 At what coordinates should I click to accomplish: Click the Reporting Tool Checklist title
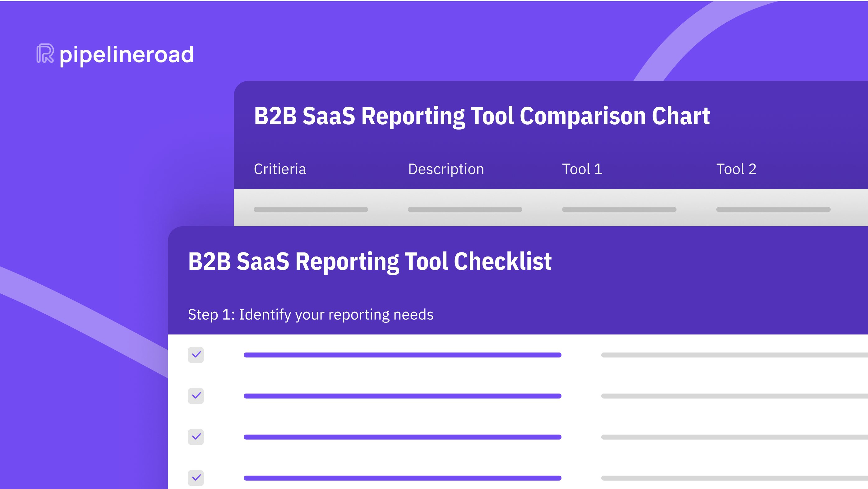click(370, 261)
